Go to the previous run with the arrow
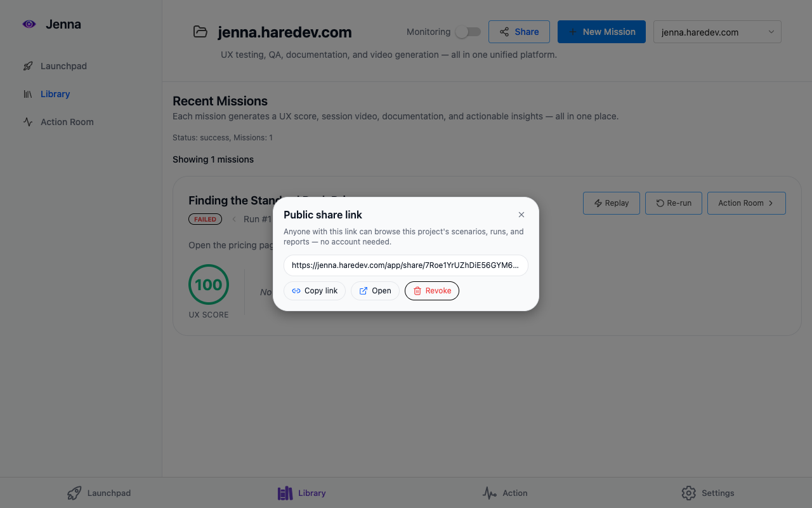 coord(234,219)
